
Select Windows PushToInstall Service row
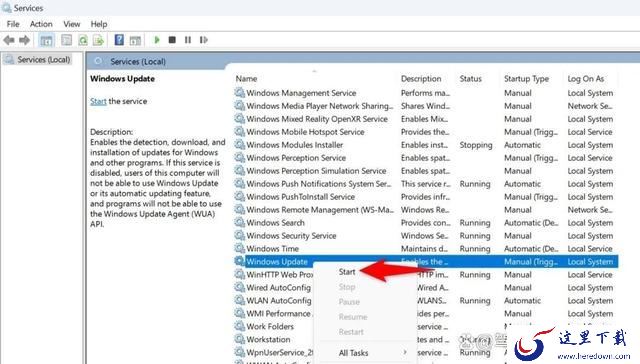pos(426,197)
